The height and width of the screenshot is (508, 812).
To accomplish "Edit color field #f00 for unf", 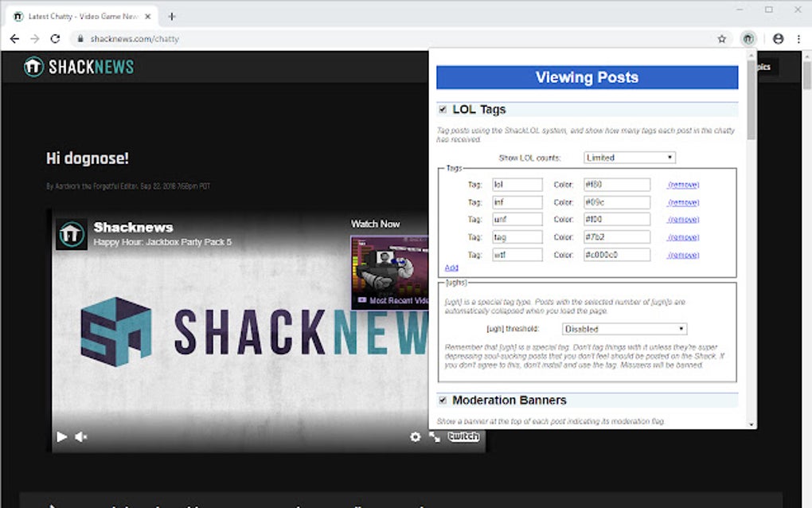I will coord(617,219).
